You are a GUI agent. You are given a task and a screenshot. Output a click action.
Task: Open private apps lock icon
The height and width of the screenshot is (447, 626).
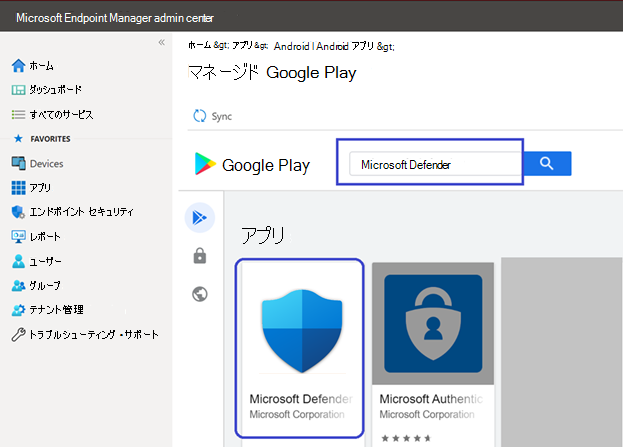tap(200, 256)
